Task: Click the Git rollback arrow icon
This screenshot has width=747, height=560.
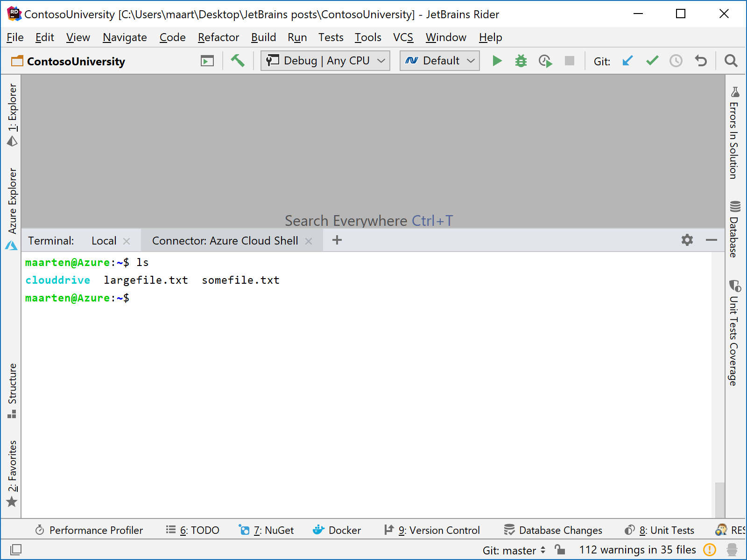Action: 701,61
